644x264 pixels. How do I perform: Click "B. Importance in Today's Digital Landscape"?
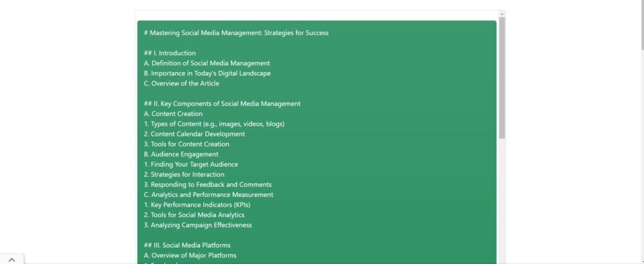pos(207,73)
